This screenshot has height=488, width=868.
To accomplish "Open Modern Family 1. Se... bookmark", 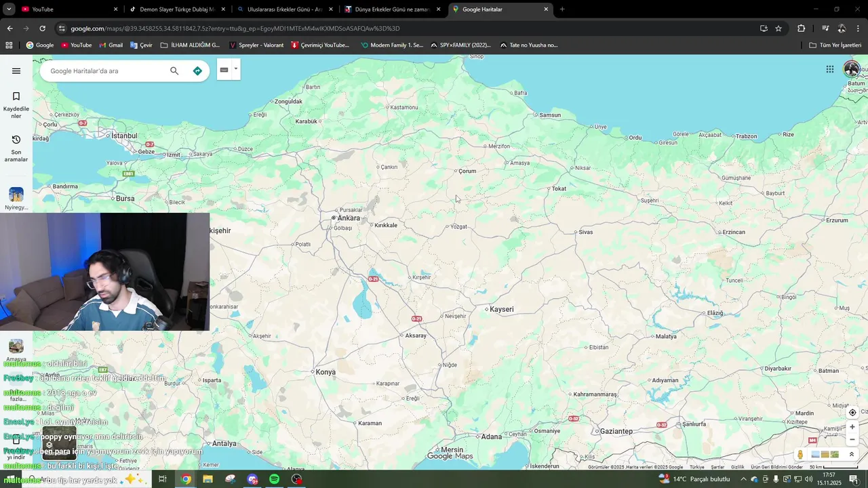I will 392,45.
